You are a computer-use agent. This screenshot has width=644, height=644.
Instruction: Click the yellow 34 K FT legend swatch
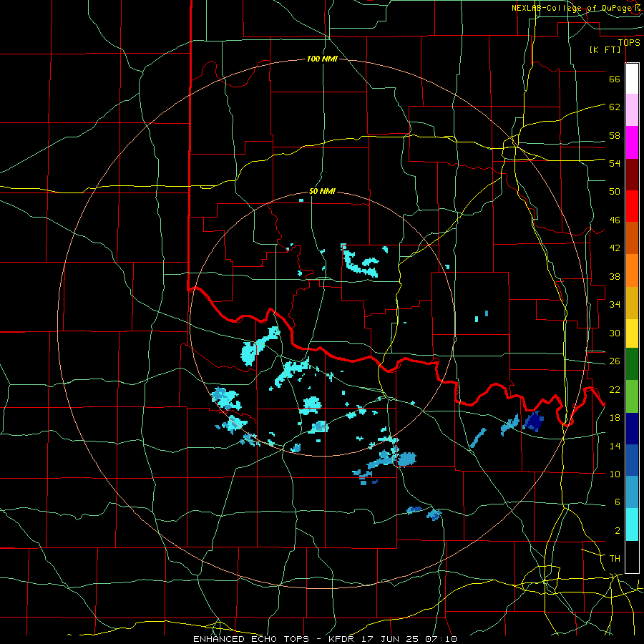632,333
